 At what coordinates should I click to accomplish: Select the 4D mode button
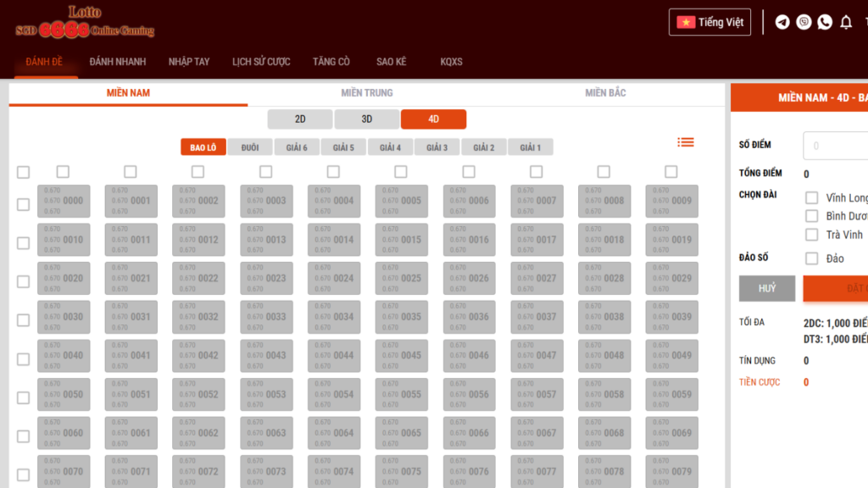[433, 119]
